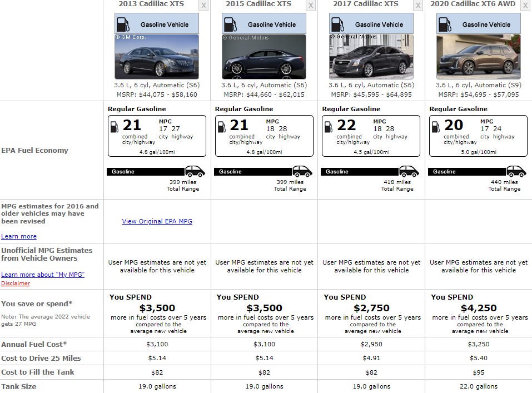
Task: Click the $4.91 cost to drive cell
Action: [x=371, y=358]
